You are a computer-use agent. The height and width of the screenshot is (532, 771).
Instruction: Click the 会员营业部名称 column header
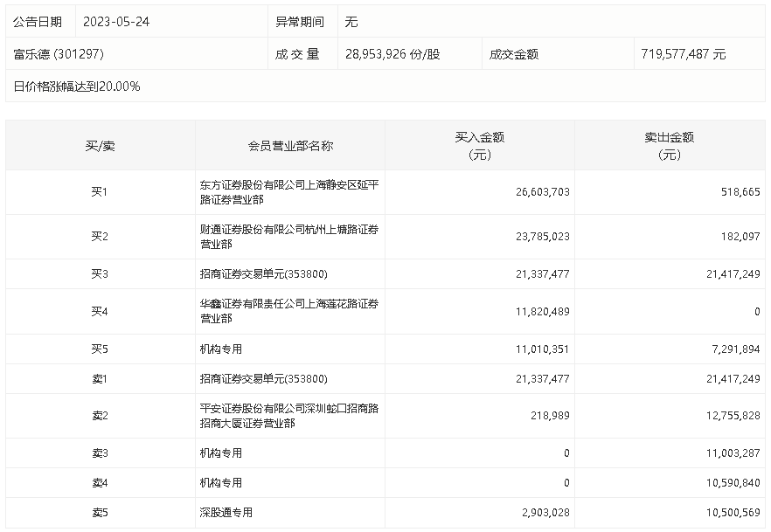(291, 146)
